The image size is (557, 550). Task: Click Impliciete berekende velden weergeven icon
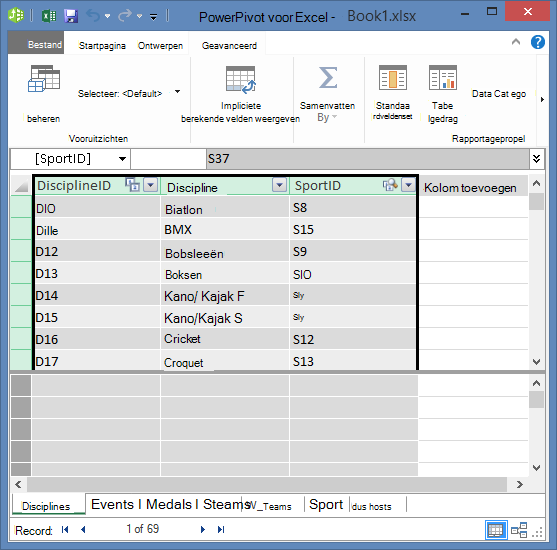[240, 80]
